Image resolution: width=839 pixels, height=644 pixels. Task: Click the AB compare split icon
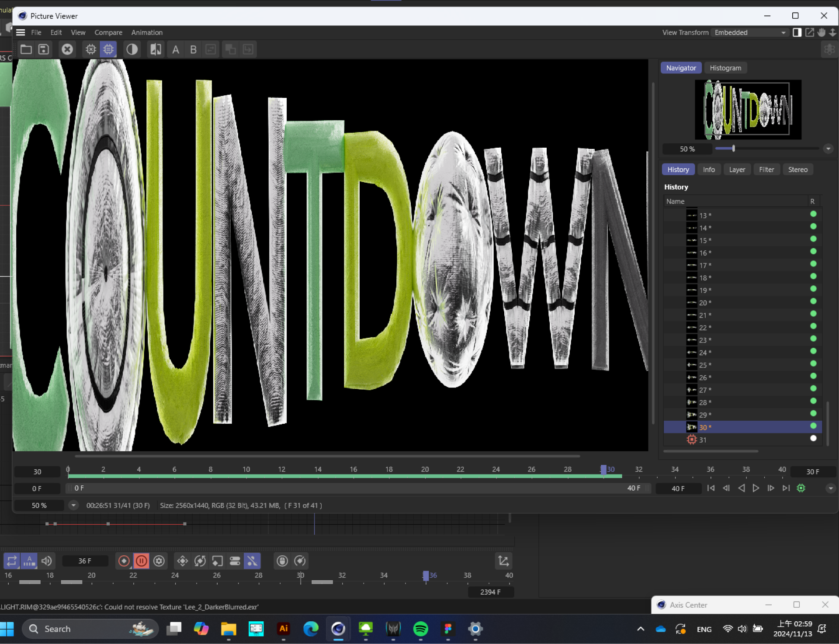[x=156, y=49]
